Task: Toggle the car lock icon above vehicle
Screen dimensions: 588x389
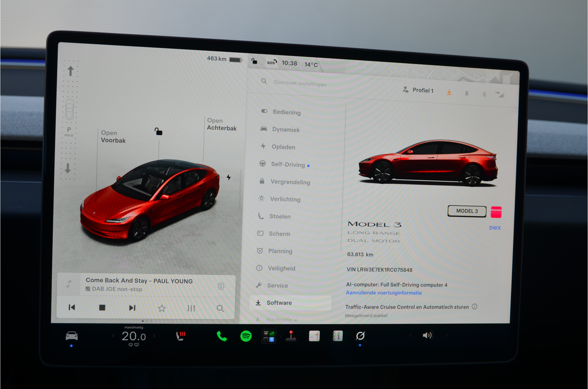Action: 158,131
